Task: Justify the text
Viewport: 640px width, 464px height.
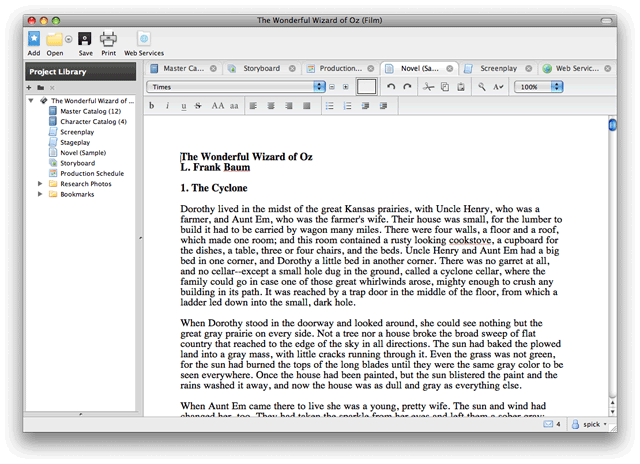Action: (307, 106)
